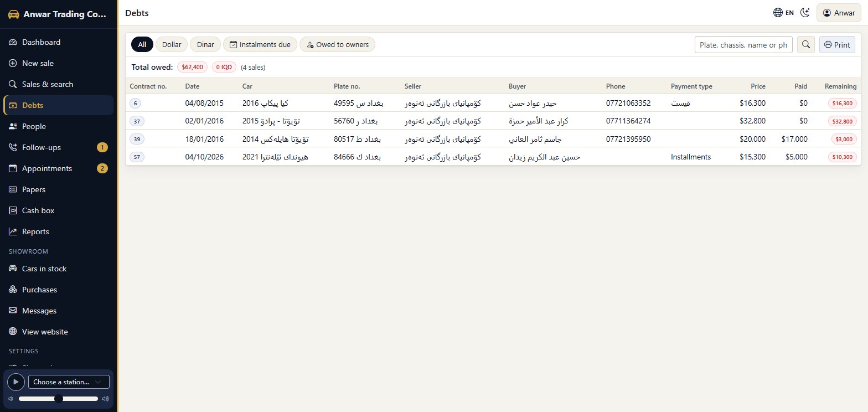This screenshot has height=412, width=868.
Task: Play the radio station
Action: (x=16, y=382)
